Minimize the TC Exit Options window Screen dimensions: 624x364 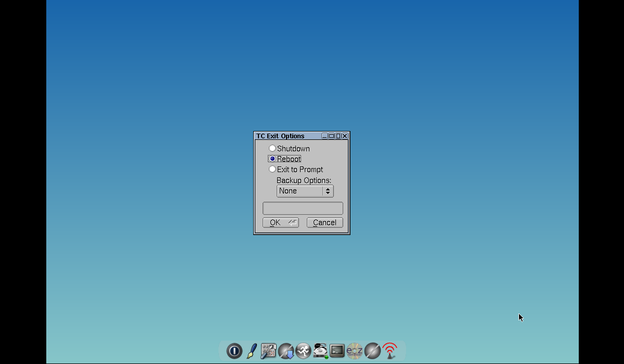[324, 136]
